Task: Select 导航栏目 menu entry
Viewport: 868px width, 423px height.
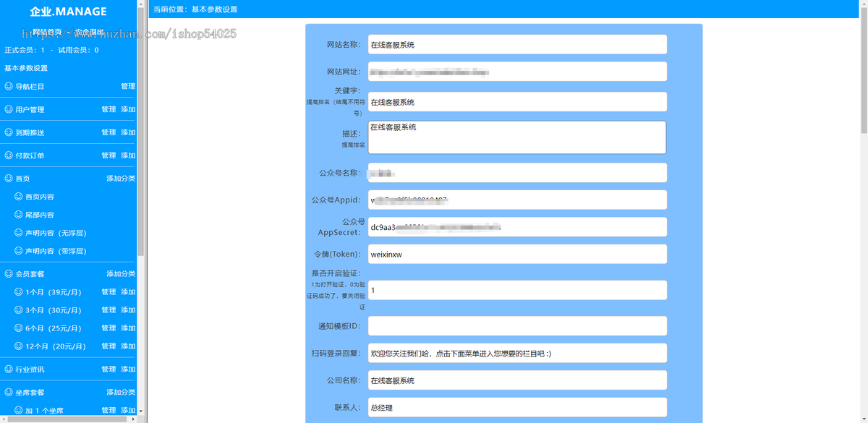Action: pos(30,86)
